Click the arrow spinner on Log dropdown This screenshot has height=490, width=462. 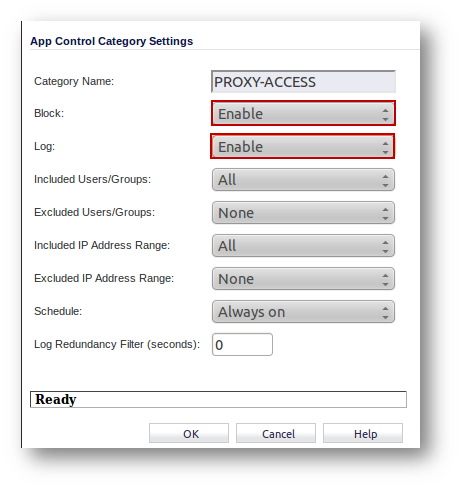click(x=385, y=147)
